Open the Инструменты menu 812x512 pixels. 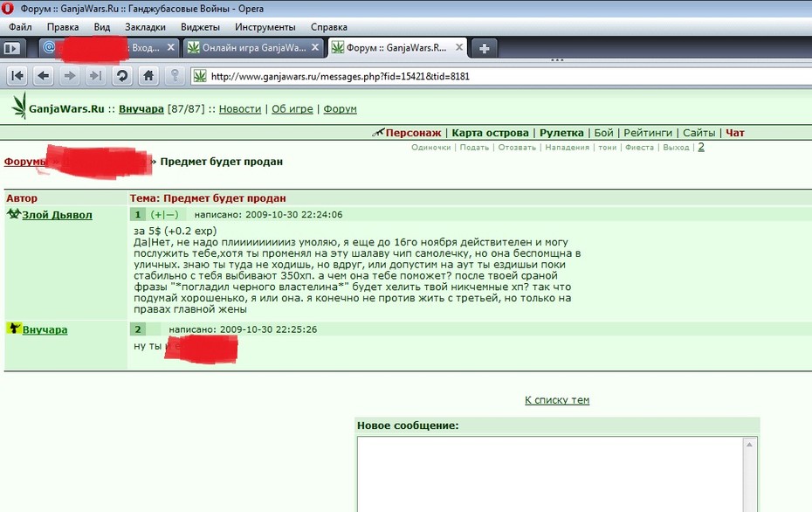(265, 27)
